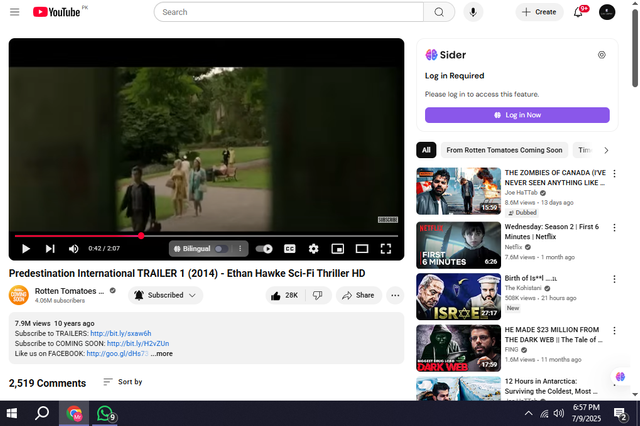Open the bit.ly/H2vZUn COMING SOON link
640x426 pixels.
[x=138, y=344]
